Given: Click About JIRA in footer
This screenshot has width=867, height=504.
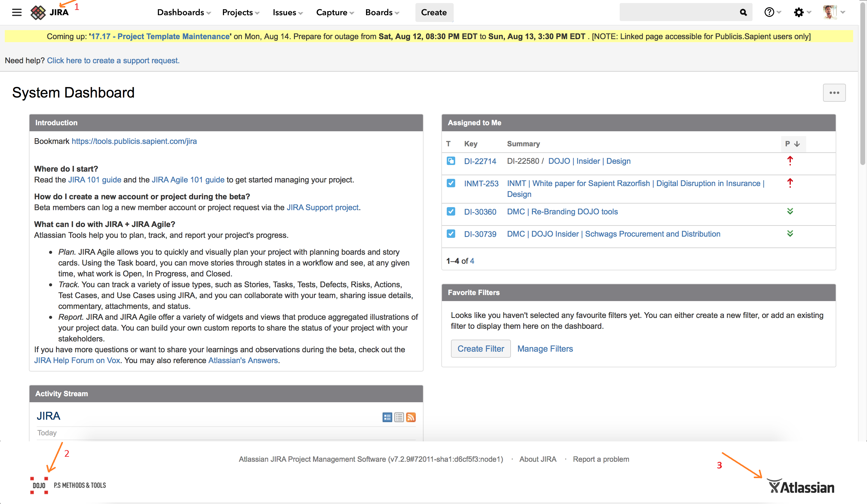Looking at the screenshot, I should [x=538, y=459].
